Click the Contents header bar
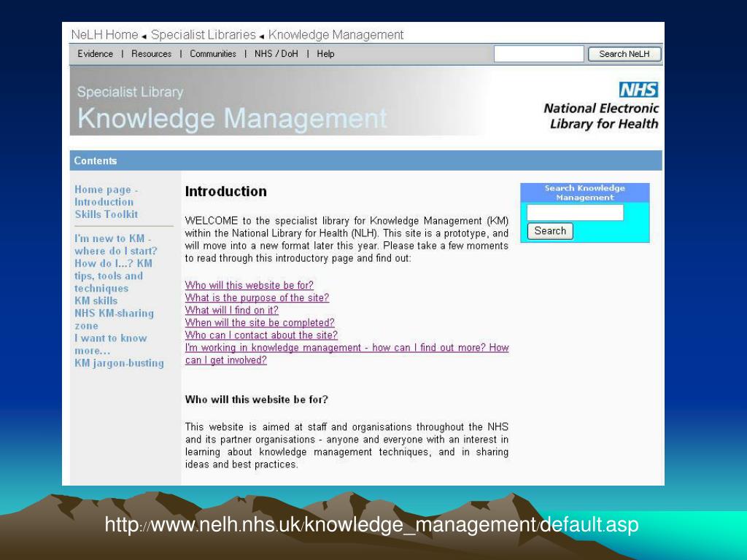 click(366, 160)
